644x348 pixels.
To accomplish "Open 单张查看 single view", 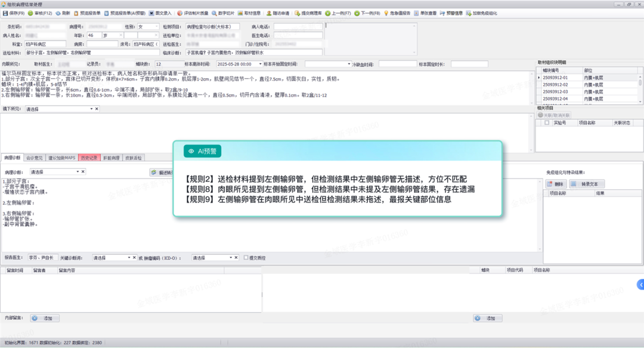I will tap(425, 13).
